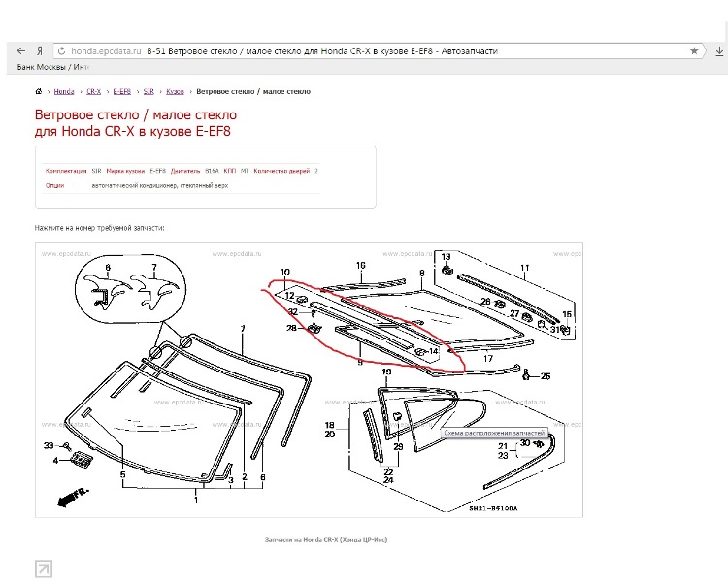Select part number 13 beside the clip
728x582 pixels.
point(446,257)
